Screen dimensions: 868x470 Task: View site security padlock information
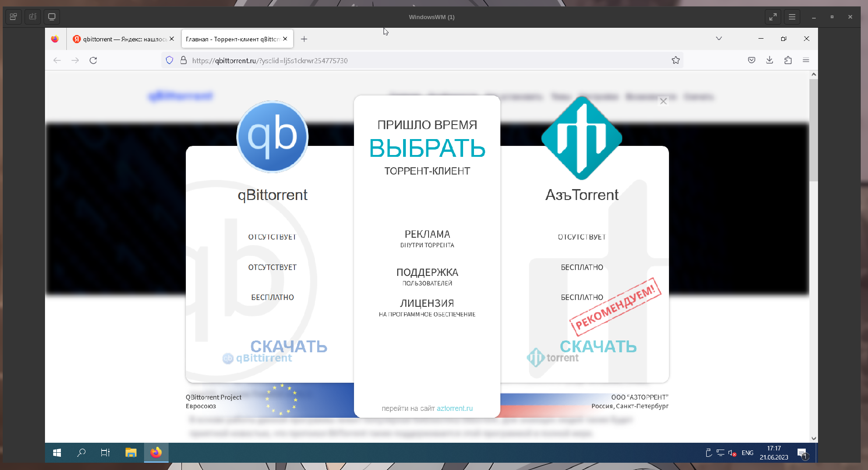[x=184, y=60]
